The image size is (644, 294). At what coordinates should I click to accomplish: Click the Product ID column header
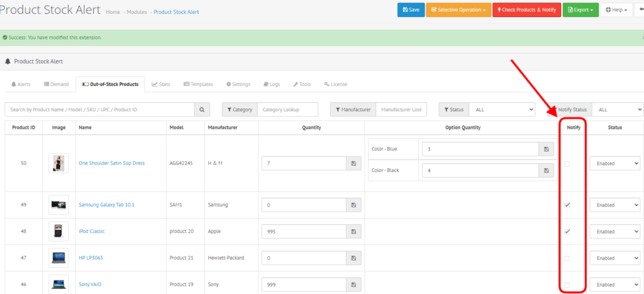pyautogui.click(x=23, y=128)
